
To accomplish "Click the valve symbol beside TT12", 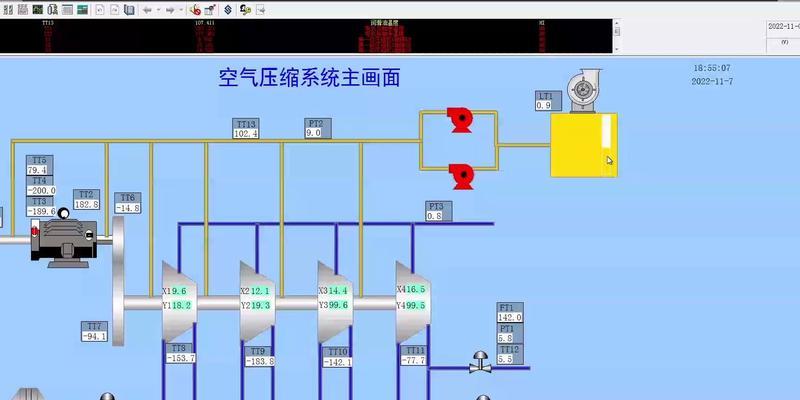I will click(481, 362).
